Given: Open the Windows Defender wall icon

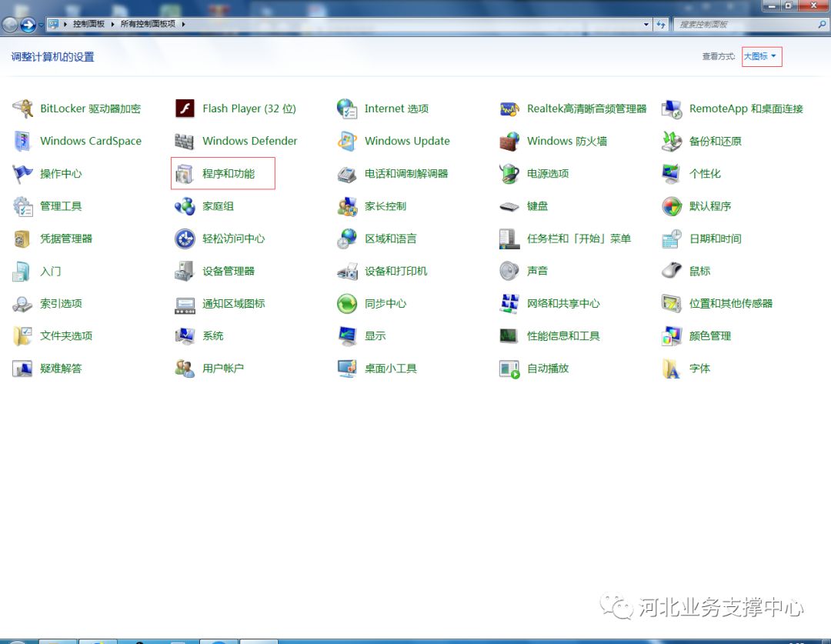Looking at the screenshot, I should tap(185, 142).
